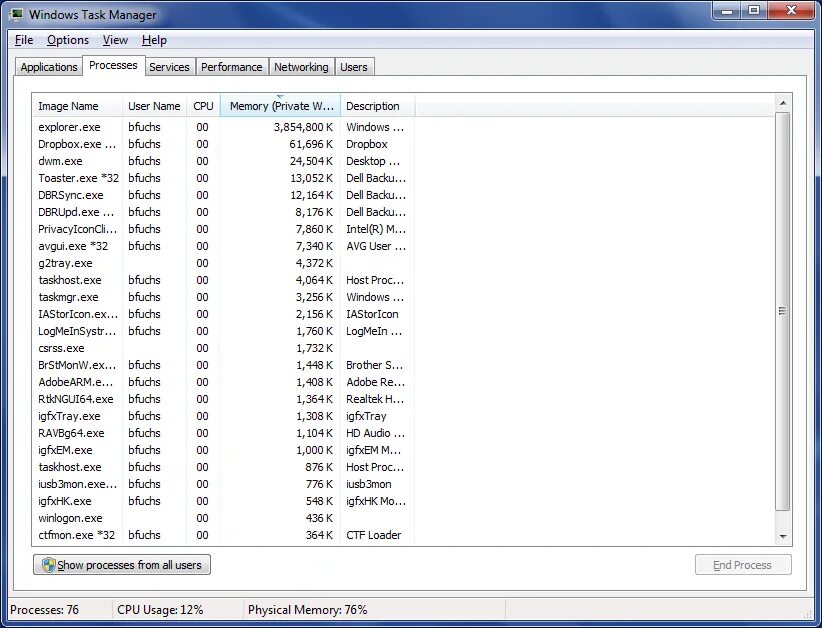
Task: Open the File menu
Action: coord(24,40)
